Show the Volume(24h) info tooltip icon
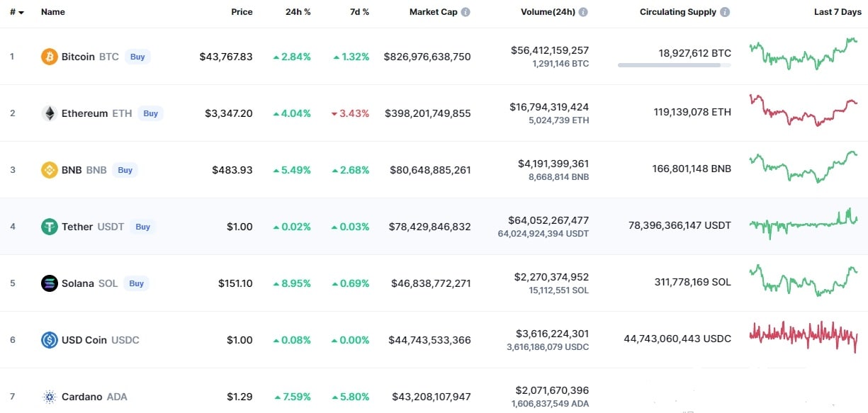Image resolution: width=868 pixels, height=413 pixels. pos(583,12)
